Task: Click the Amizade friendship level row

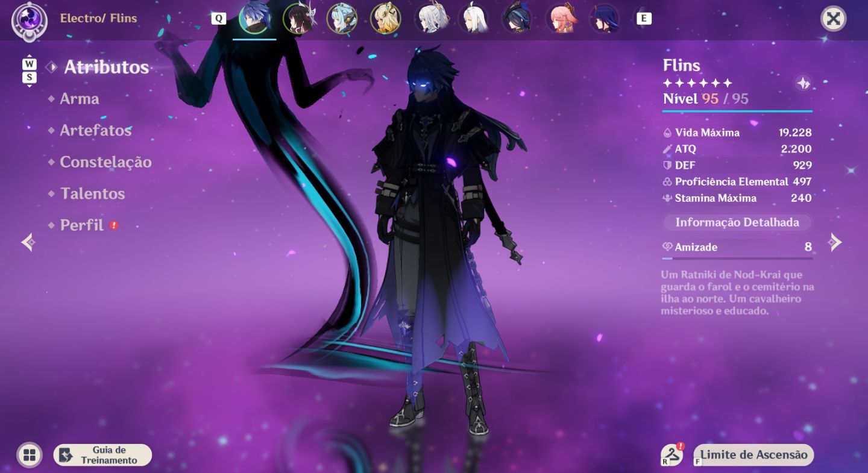Action: 737,247
